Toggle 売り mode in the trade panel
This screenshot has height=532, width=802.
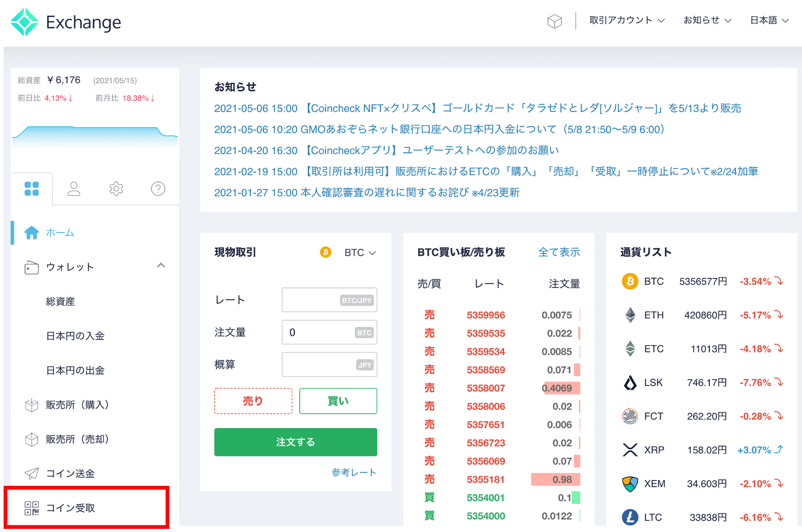coord(253,401)
